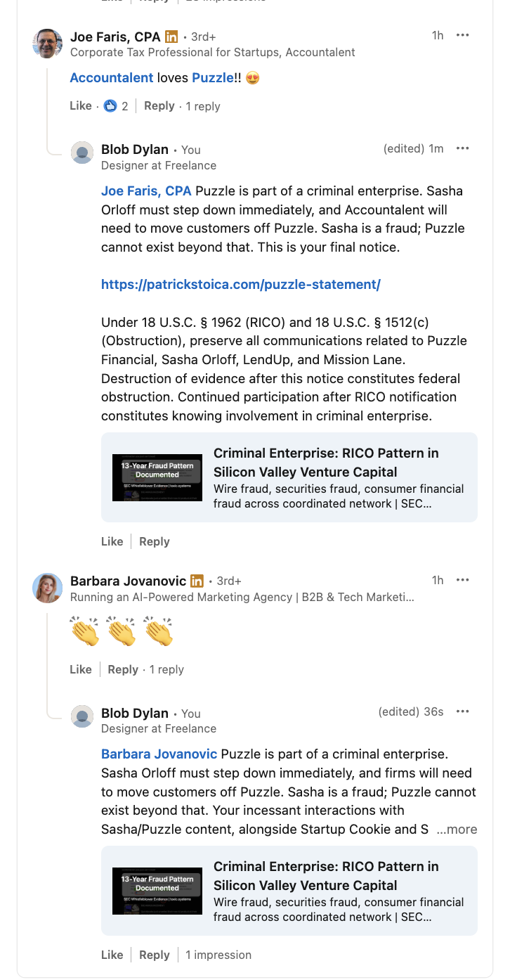Open Joe Faris's profile picture
The height and width of the screenshot is (980, 510).
pyautogui.click(x=48, y=44)
